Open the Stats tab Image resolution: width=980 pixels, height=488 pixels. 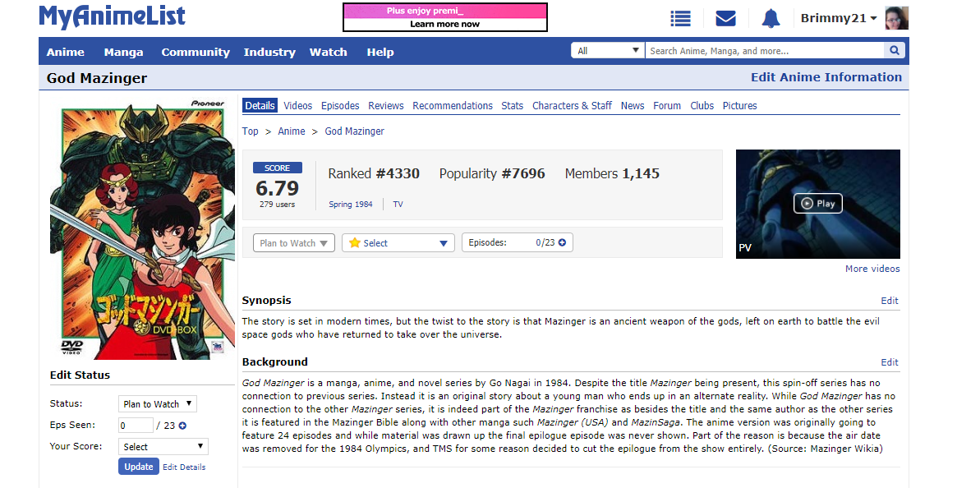[x=512, y=106]
